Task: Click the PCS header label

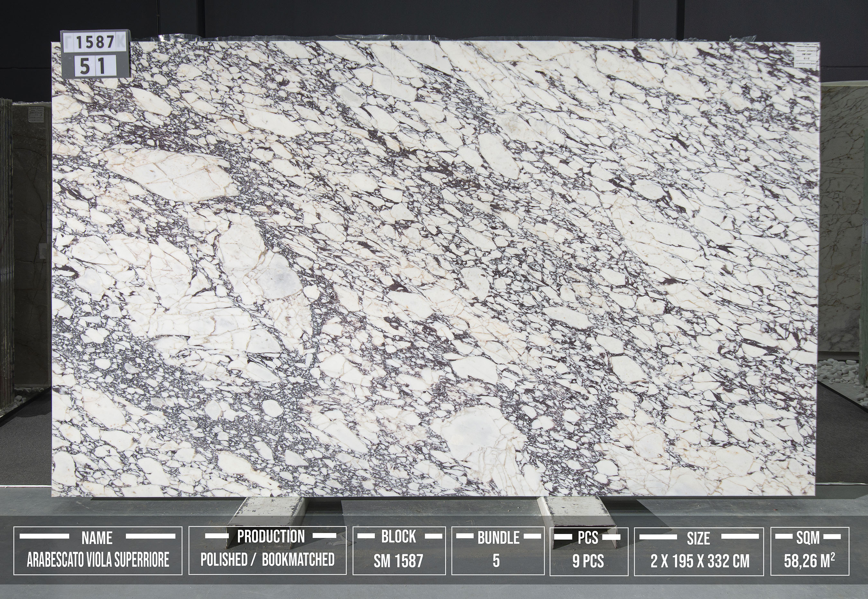Action: coord(588,538)
